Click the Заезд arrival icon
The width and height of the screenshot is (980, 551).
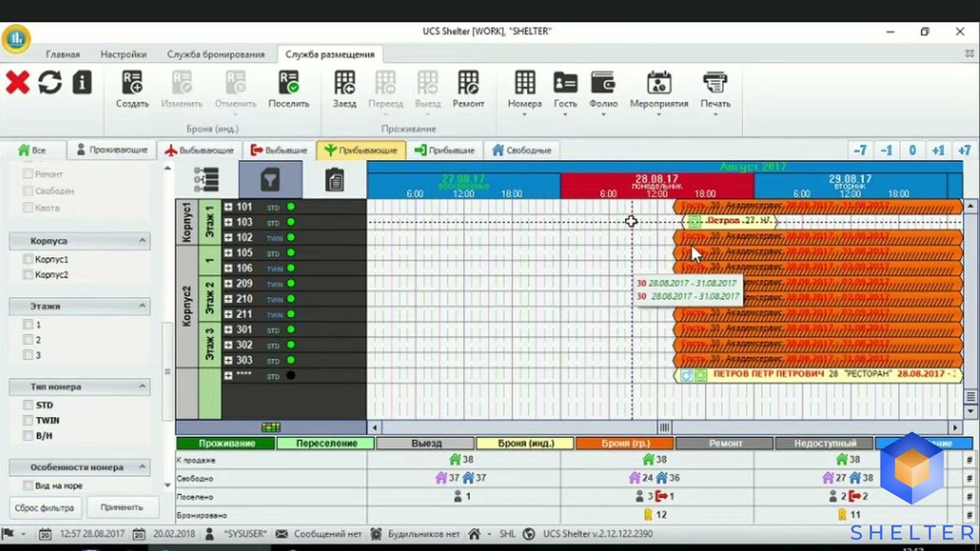click(x=345, y=90)
